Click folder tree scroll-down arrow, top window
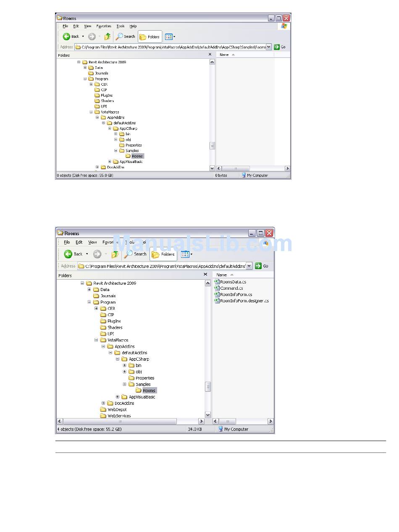 212,168
